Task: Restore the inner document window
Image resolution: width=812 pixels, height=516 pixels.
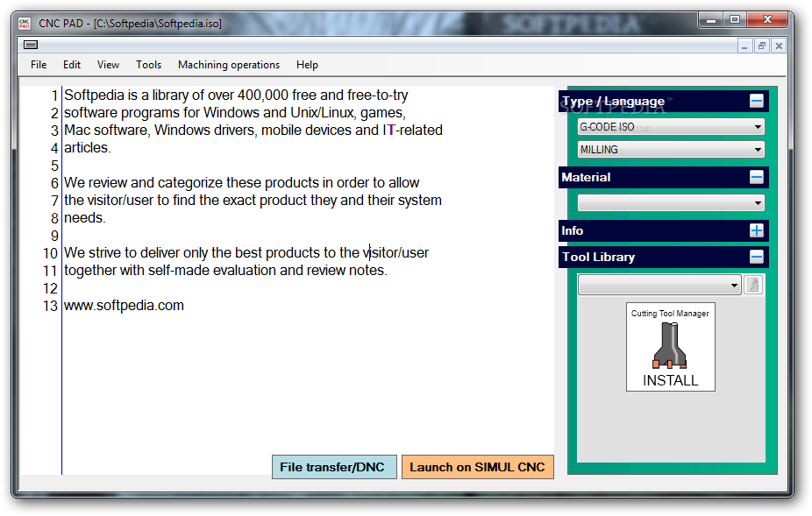Action: pyautogui.click(x=762, y=46)
